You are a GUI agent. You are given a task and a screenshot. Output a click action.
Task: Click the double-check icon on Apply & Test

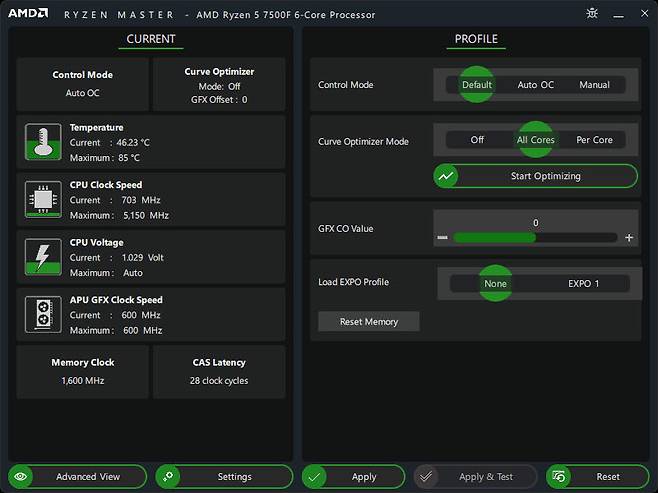pyautogui.click(x=426, y=477)
